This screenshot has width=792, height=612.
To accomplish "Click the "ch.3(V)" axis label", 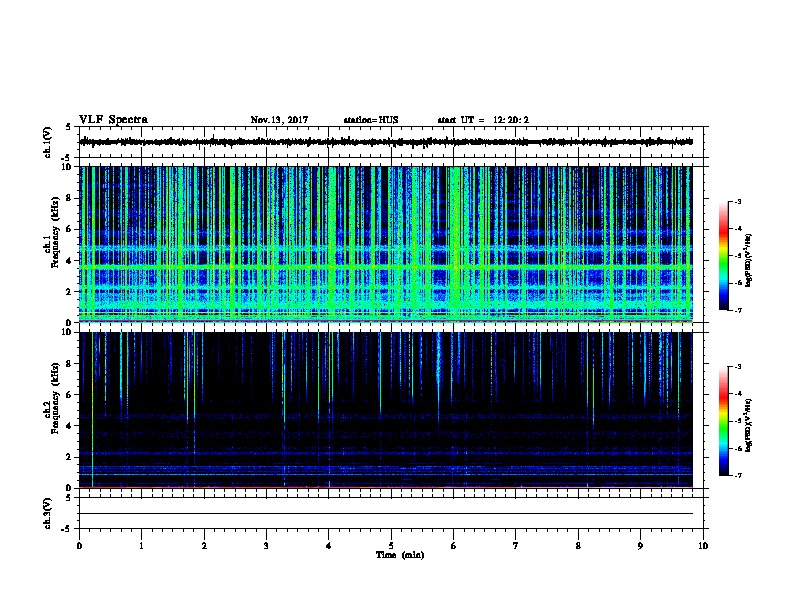I will [x=47, y=513].
